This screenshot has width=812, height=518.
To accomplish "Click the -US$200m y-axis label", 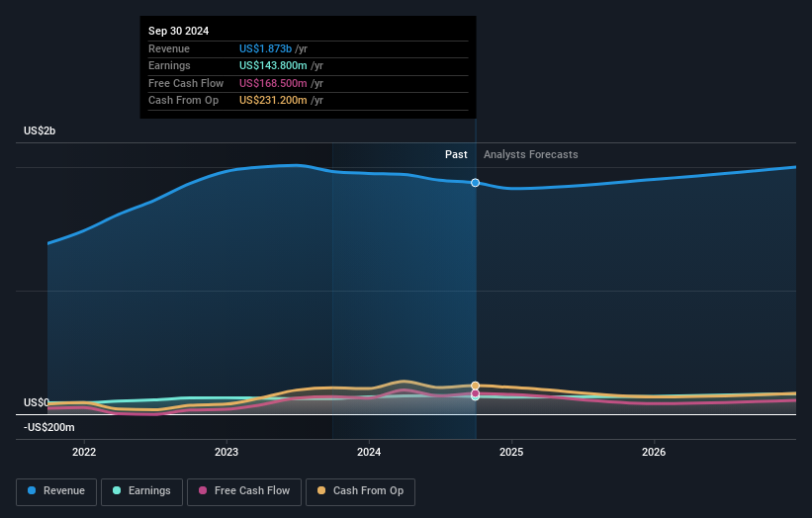I will click(x=49, y=427).
